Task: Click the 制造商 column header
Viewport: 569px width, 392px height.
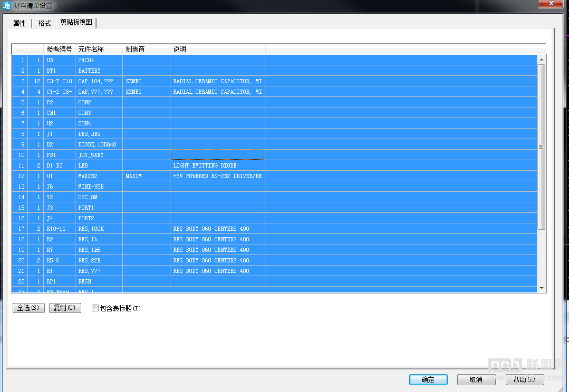Action: point(146,49)
